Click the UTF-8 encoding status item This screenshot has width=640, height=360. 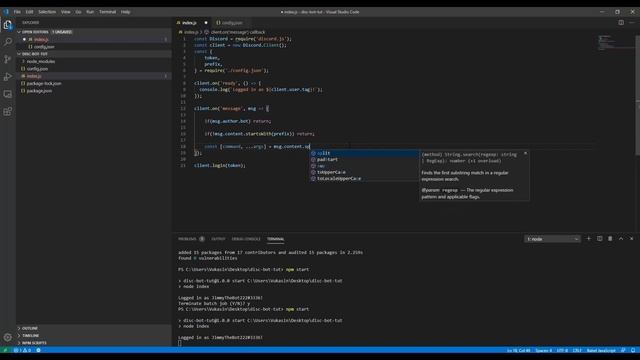562,350
